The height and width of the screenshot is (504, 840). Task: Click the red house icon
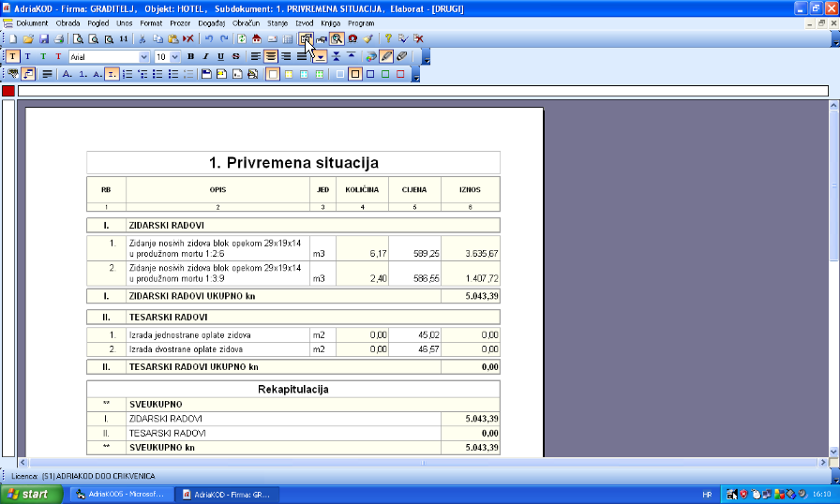(x=257, y=39)
